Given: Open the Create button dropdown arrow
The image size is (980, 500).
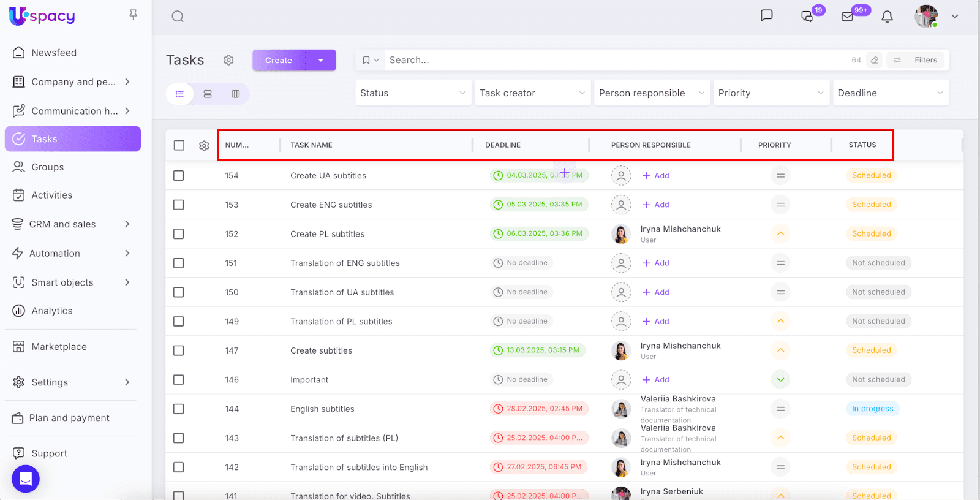Looking at the screenshot, I should pyautogui.click(x=321, y=60).
